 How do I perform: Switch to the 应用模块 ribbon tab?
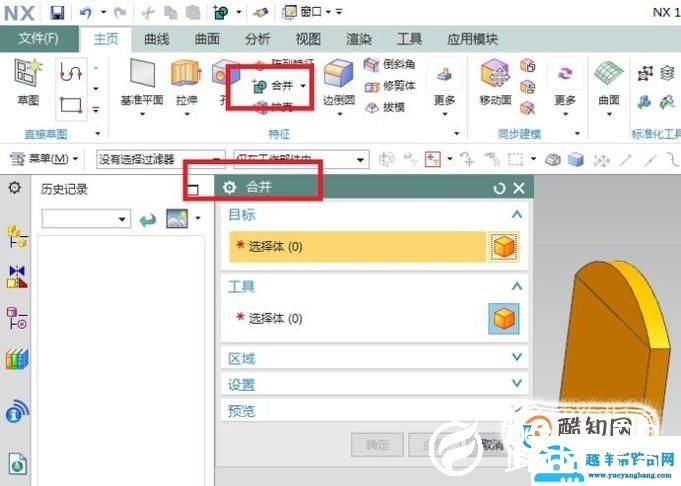point(472,39)
